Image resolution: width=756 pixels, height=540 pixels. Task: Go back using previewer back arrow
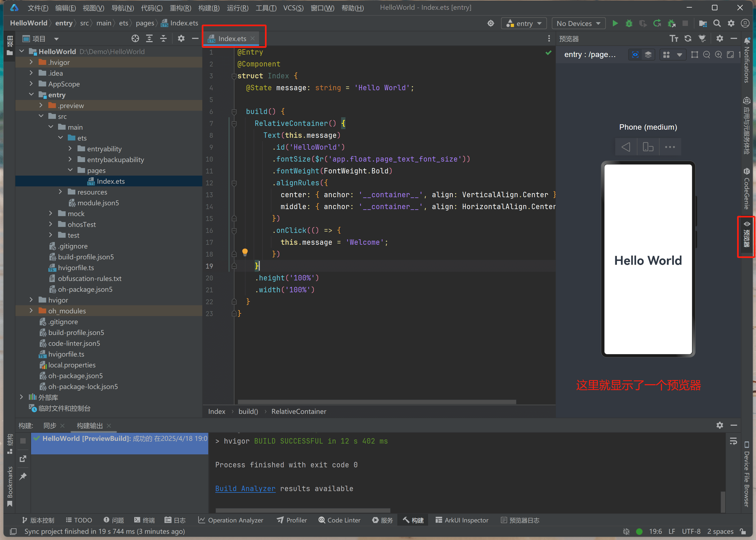coord(626,147)
